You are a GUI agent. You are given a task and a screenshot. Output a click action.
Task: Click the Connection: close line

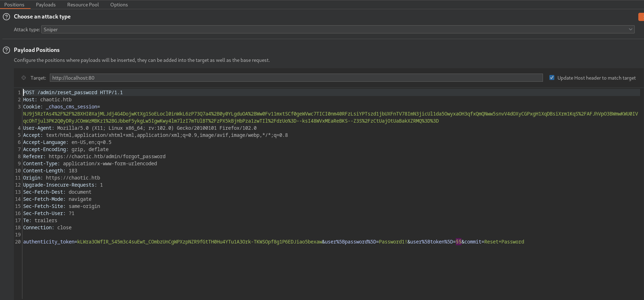coord(47,227)
